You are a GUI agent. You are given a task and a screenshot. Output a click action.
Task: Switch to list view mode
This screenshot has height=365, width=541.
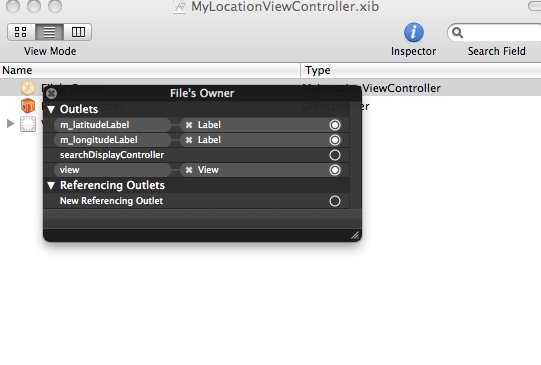point(49,32)
